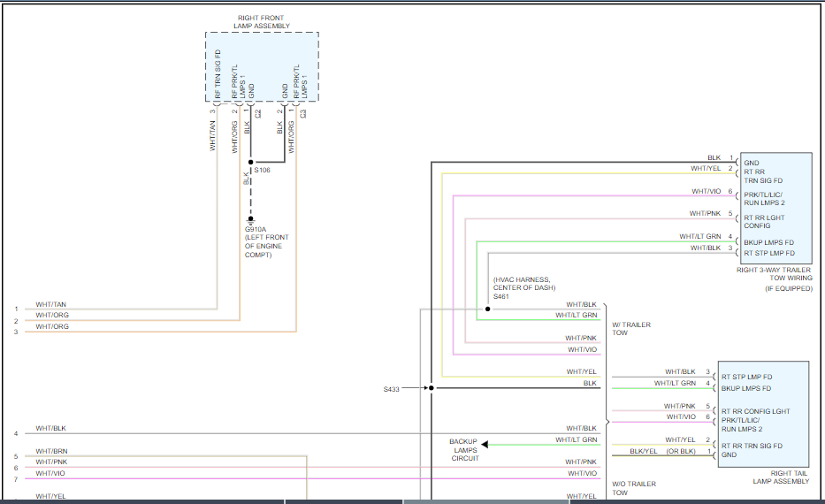Image resolution: width=825 pixels, height=504 pixels.
Task: Select the BLK/YEL (OR BLK) ground wire label
Action: pyautogui.click(x=661, y=451)
